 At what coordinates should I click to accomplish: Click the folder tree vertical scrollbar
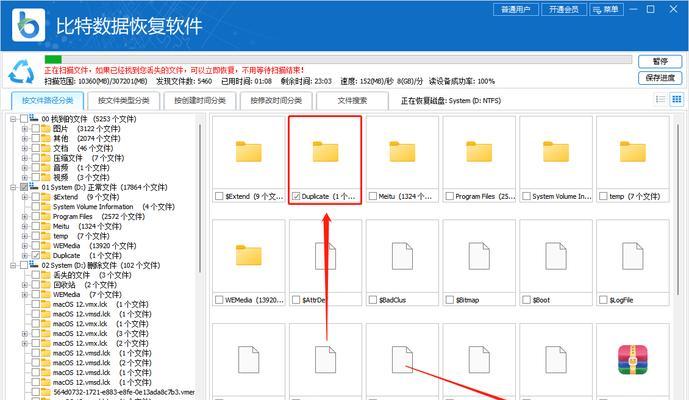click(x=200, y=198)
